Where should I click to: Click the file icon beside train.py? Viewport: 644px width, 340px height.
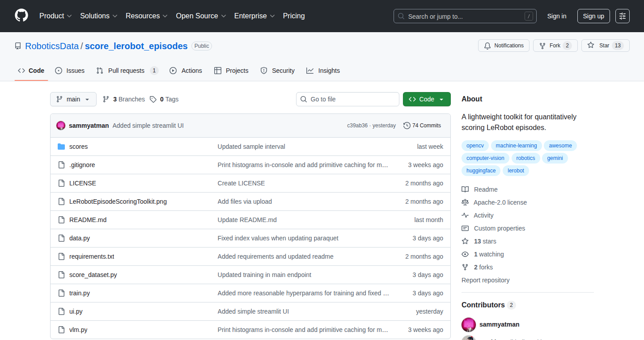click(61, 293)
